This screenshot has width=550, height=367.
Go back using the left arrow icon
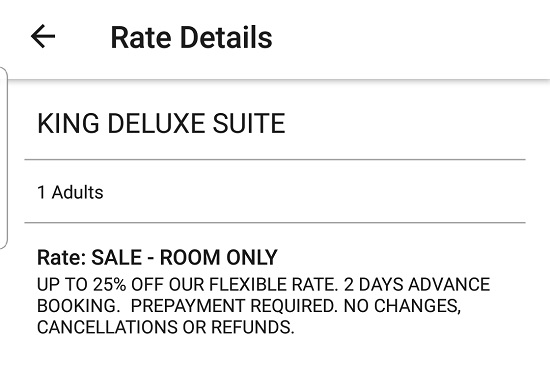(43, 36)
